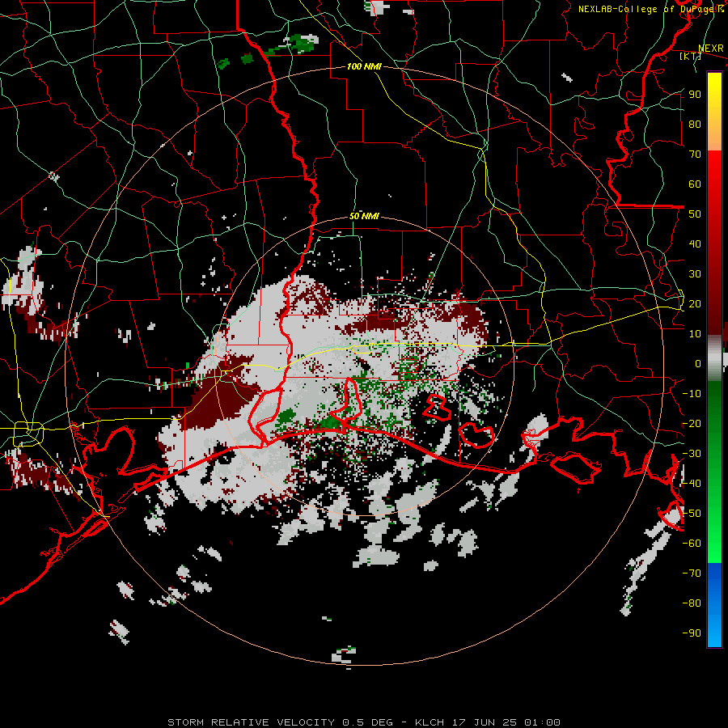Click the NEXR label above the color scale
This screenshot has height=728, width=728.
711,49
